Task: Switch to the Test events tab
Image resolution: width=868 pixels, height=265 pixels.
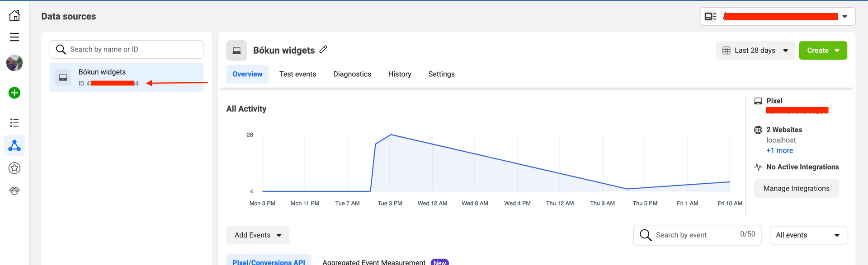Action: [297, 74]
